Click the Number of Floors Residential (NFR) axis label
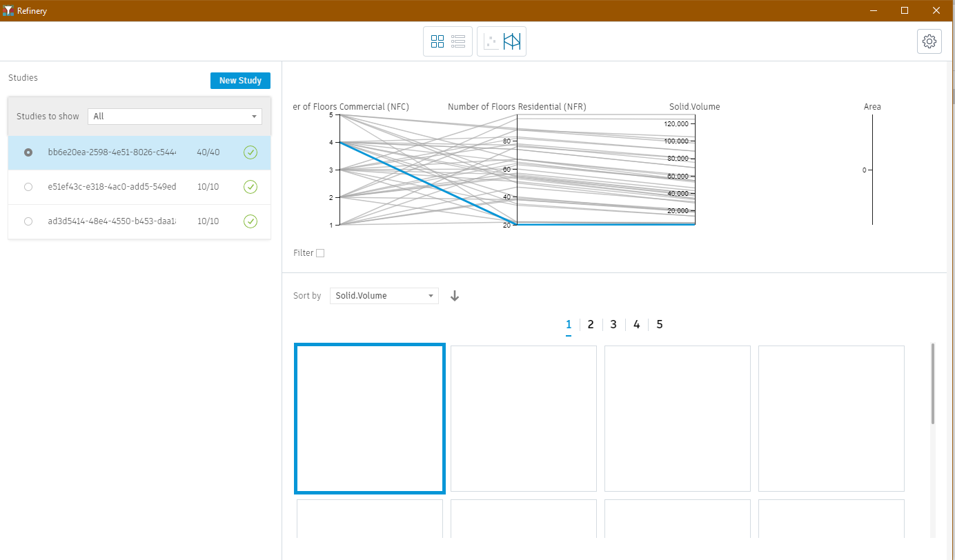The height and width of the screenshot is (560, 955). pyautogui.click(x=517, y=107)
